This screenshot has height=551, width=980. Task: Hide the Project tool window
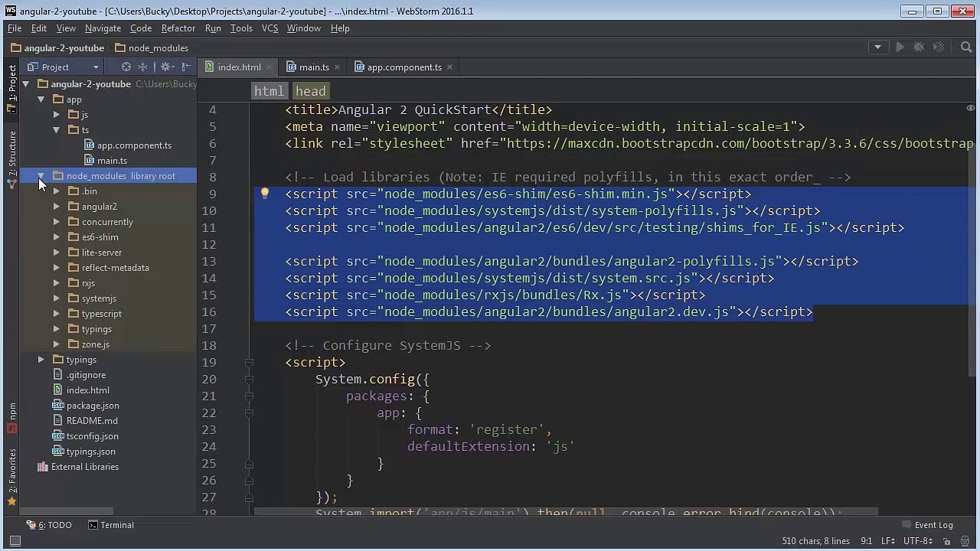(186, 67)
